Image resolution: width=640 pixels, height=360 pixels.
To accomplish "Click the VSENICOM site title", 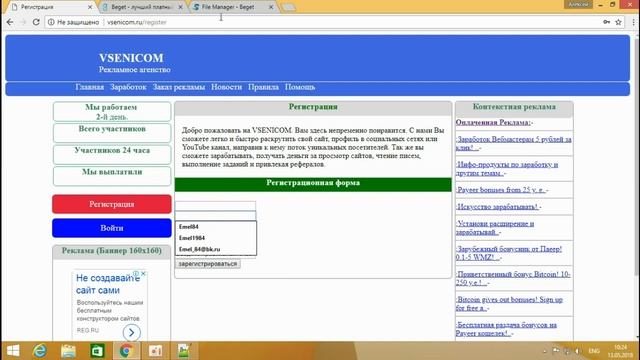I will click(x=131, y=58).
